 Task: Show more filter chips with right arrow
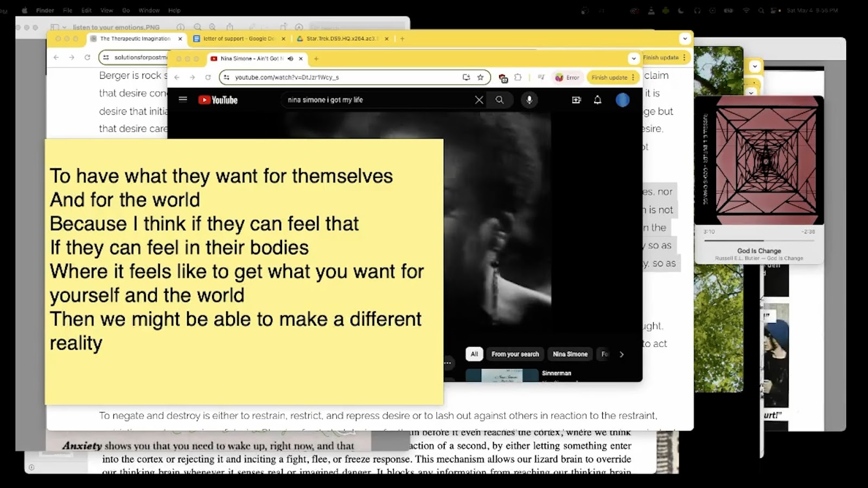[x=622, y=354]
